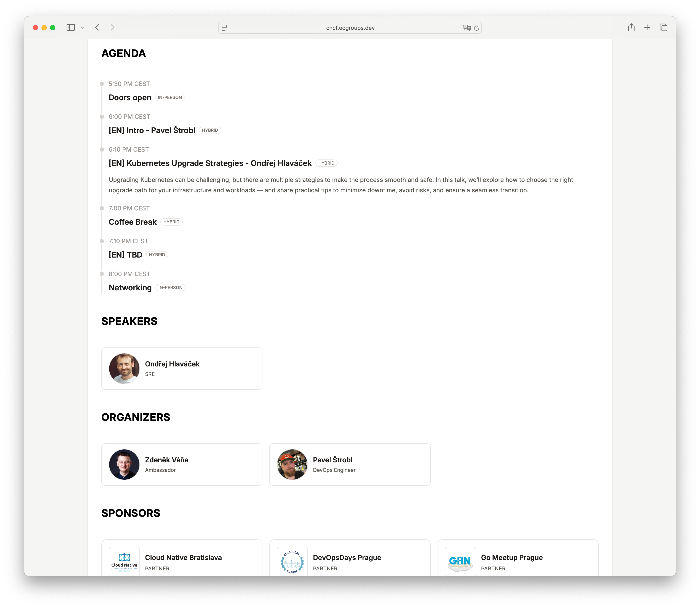Open Zdeněk Váňa organizer card

[182, 464]
